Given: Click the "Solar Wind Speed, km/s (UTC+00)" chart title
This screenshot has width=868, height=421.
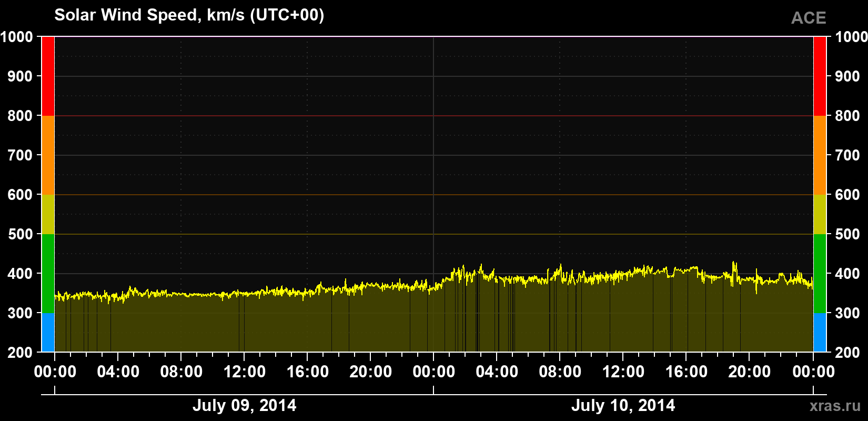Looking at the screenshot, I should coord(189,15).
